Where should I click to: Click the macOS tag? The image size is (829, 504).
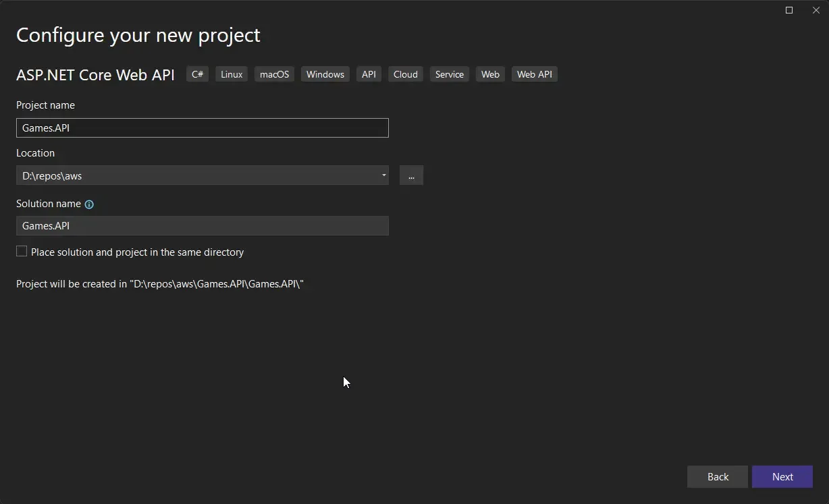pyautogui.click(x=273, y=74)
